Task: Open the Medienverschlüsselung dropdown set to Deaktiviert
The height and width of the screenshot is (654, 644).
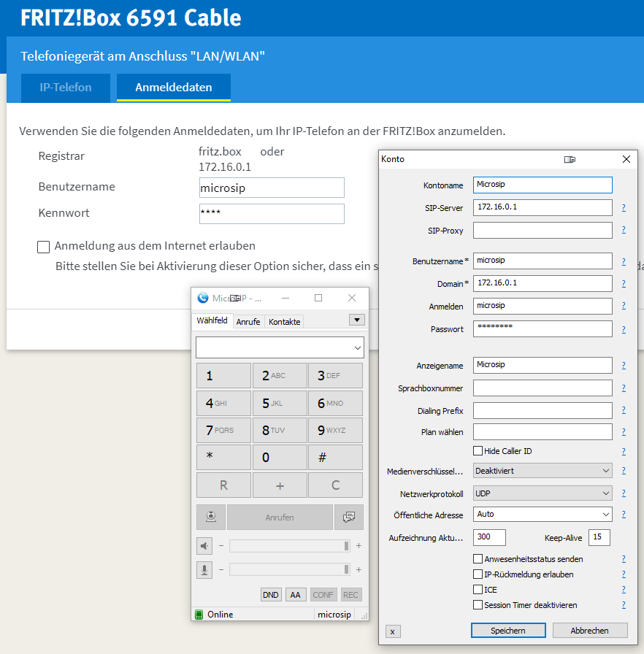Action: [x=543, y=471]
